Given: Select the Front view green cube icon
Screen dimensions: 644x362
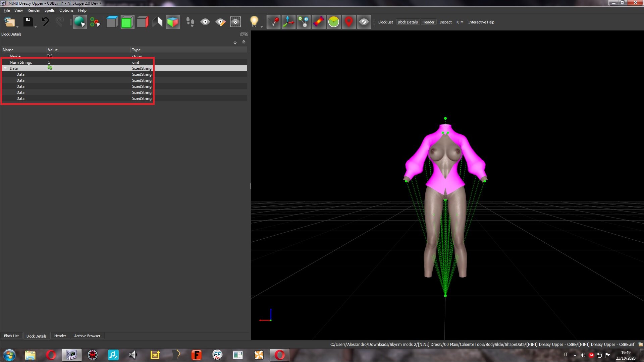Looking at the screenshot, I should pos(127,22).
